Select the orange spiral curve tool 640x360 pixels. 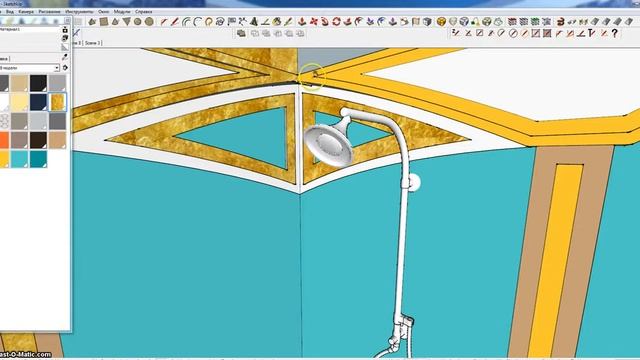209,22
